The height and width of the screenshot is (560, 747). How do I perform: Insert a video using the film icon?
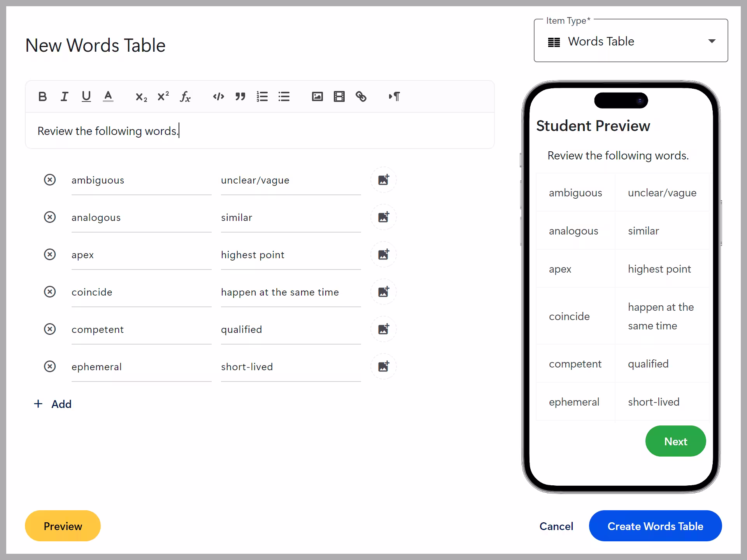339,96
